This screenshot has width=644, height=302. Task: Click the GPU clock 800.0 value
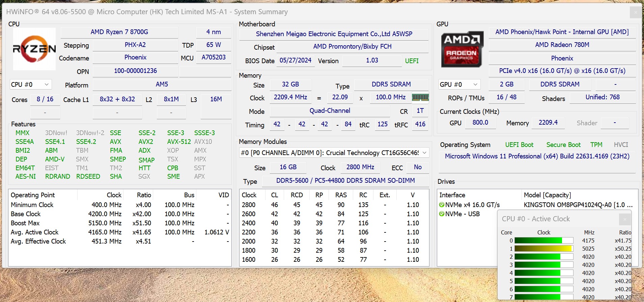tap(480, 123)
